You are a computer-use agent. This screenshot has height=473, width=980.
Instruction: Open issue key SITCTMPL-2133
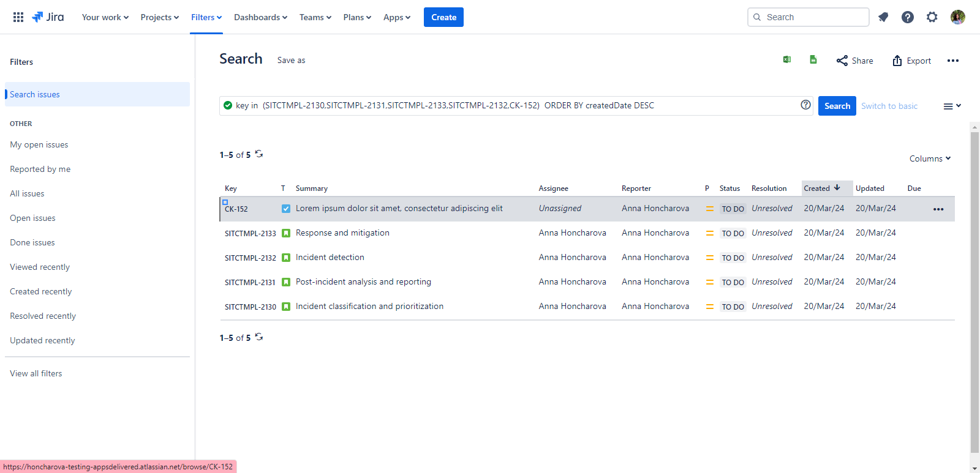(251, 234)
